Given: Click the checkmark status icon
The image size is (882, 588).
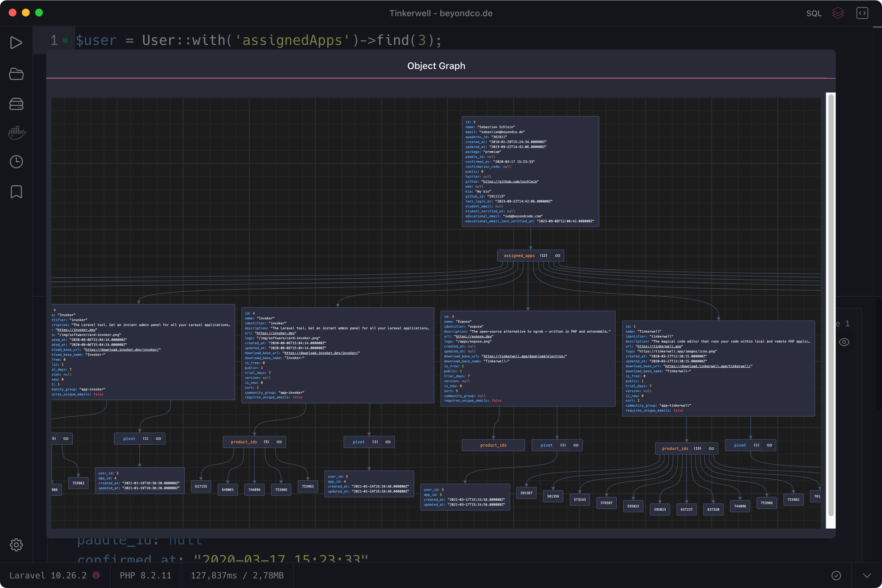Looking at the screenshot, I should (x=836, y=576).
